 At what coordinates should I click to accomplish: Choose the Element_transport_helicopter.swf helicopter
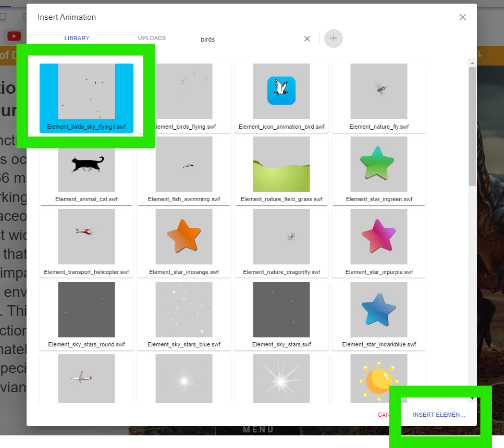click(x=87, y=243)
